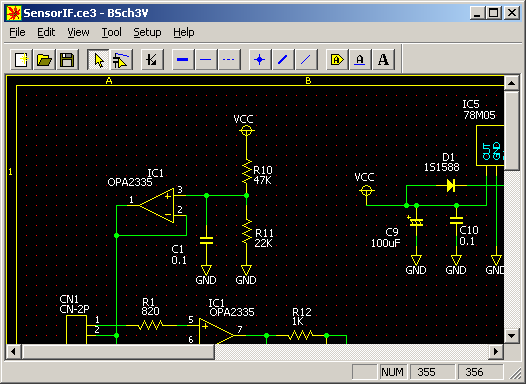The image size is (526, 384).
Task: Minimize the BSch3V window
Action: point(477,13)
